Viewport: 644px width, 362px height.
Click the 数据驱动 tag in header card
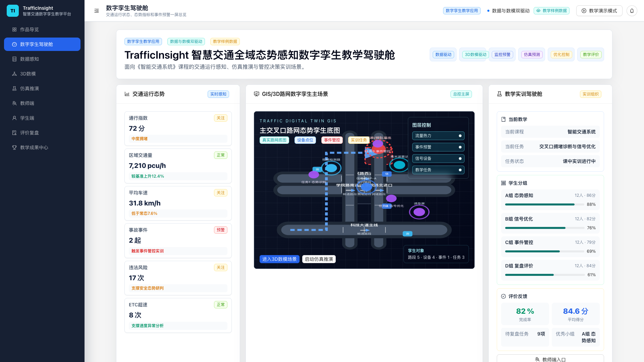[443, 55]
